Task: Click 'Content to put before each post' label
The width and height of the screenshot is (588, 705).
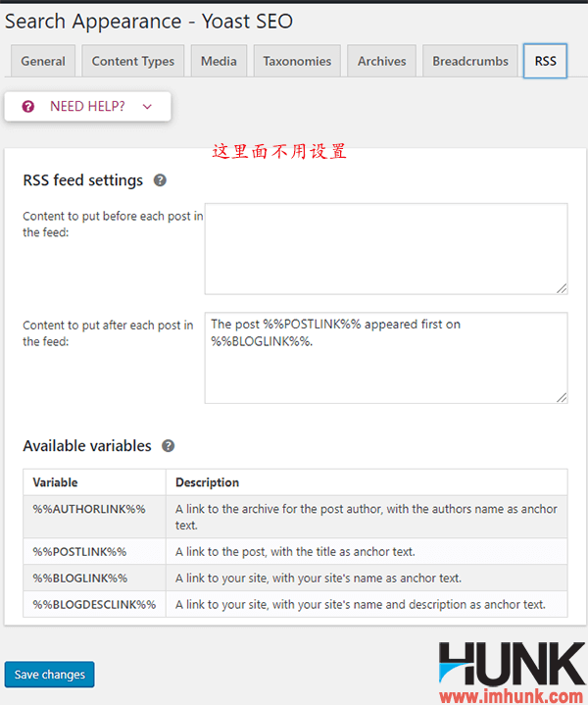Action: [113, 225]
